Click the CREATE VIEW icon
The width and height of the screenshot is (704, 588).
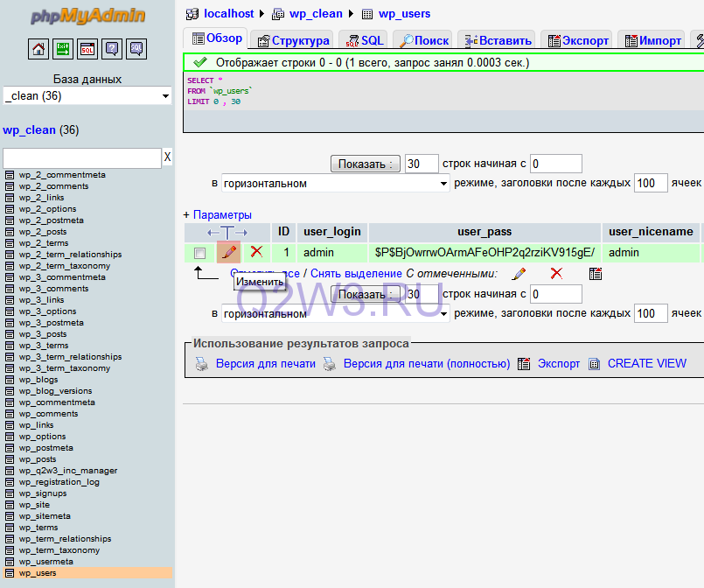pyautogui.click(x=594, y=364)
